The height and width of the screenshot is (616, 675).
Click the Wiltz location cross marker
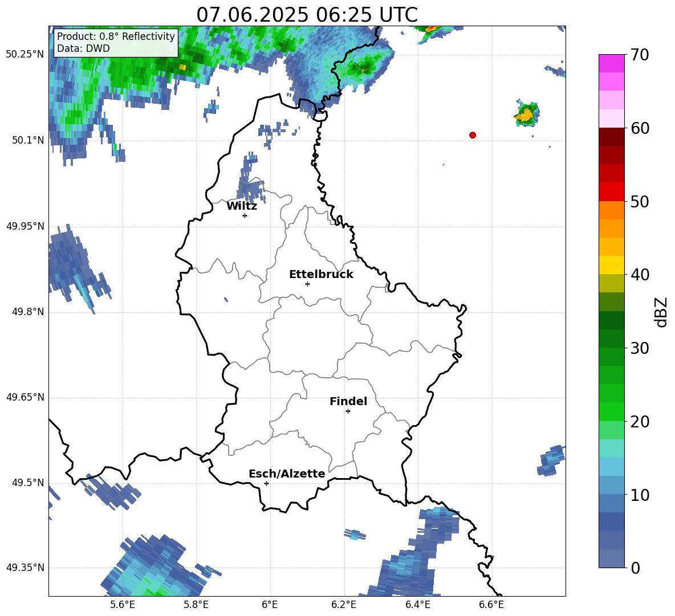[x=245, y=215]
